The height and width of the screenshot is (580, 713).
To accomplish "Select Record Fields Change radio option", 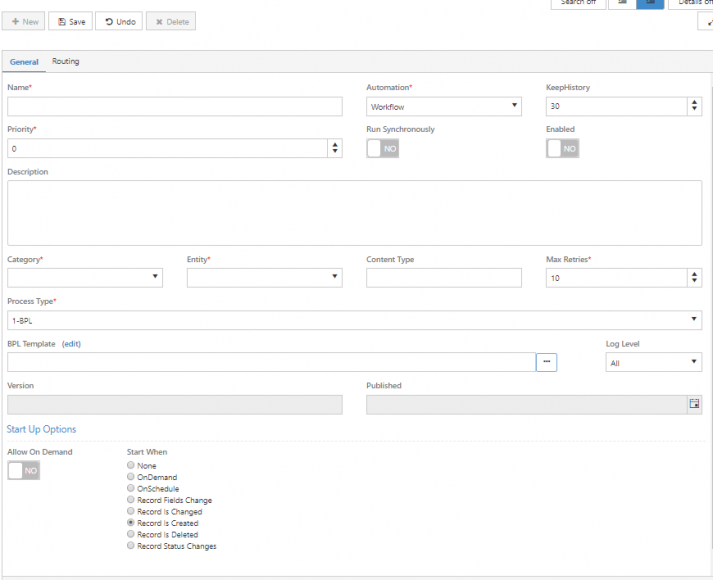I will [131, 500].
